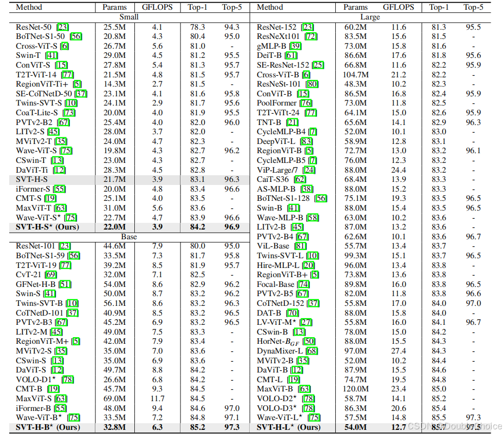Open citation [73] for CoaT-Lite-S
The width and height of the screenshot is (504, 435).
(69, 113)
